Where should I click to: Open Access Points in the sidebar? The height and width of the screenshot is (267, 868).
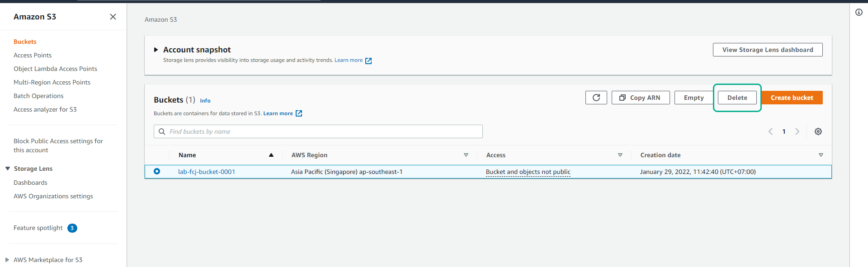coord(33,55)
